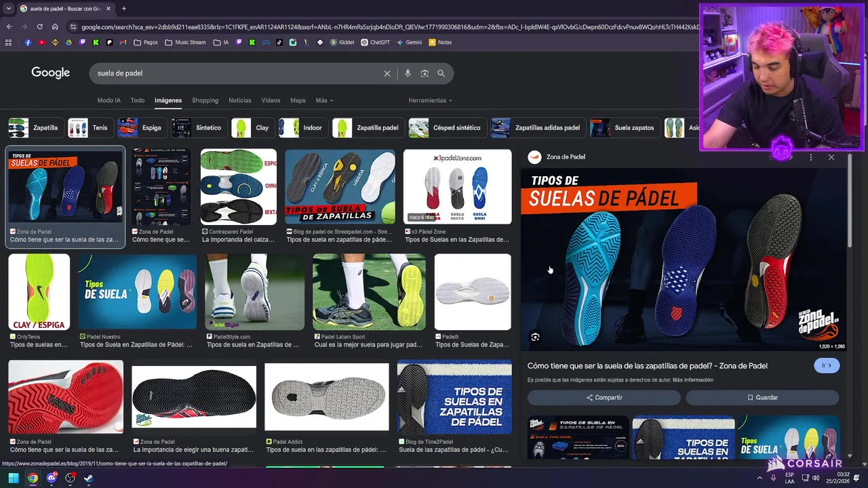Switch to the Videos tab
This screenshot has height=488, width=868.
pos(271,100)
